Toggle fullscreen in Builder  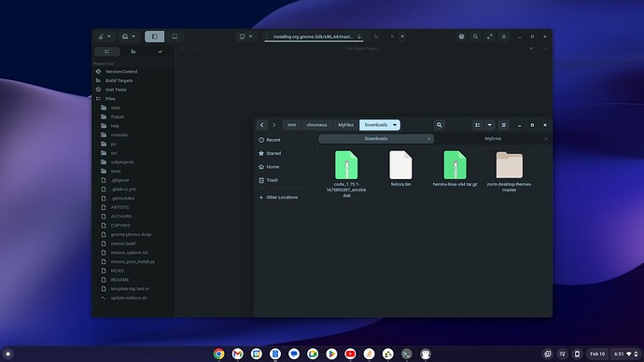(x=490, y=36)
